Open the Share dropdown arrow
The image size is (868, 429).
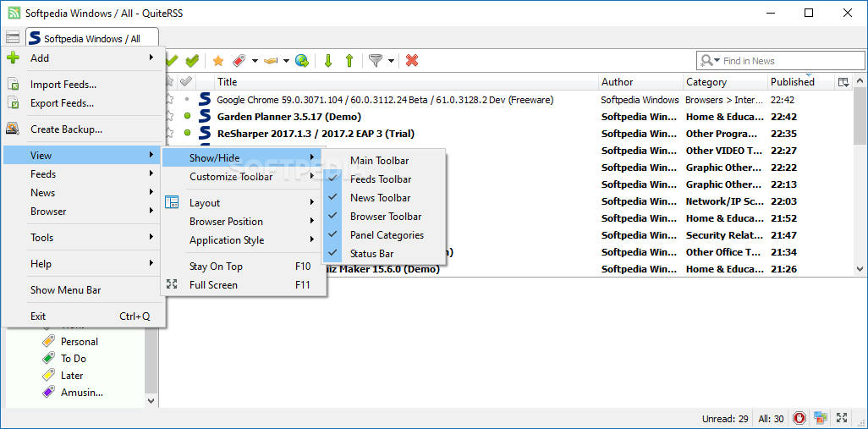coord(286,61)
